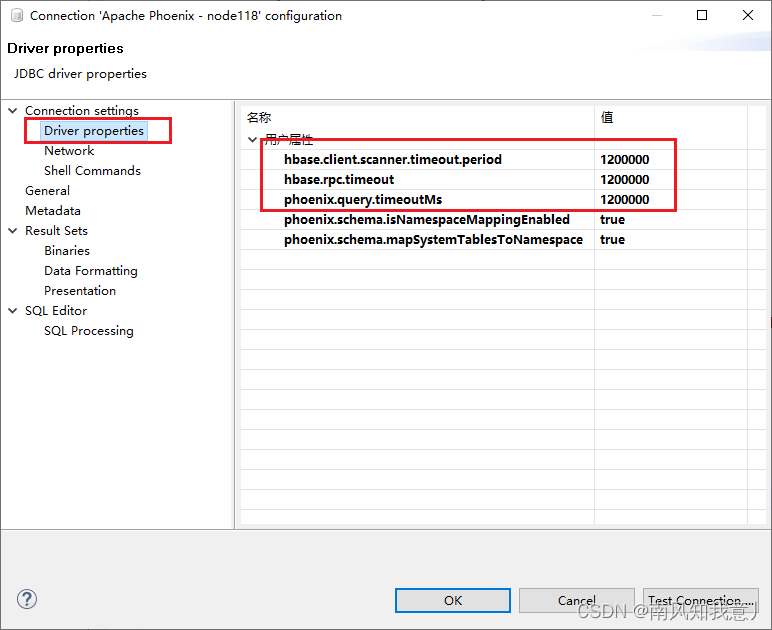This screenshot has height=630, width=772.
Task: Collapse the 用户属性 properties group
Action: 253,140
